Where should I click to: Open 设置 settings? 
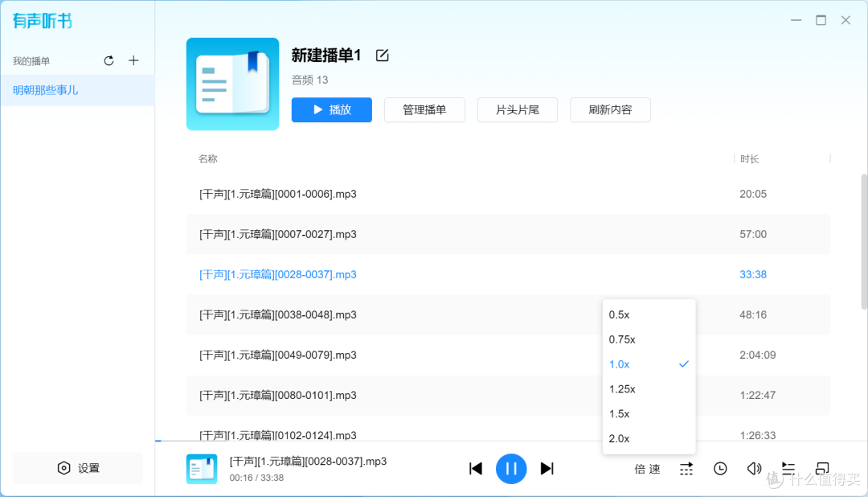coord(78,468)
